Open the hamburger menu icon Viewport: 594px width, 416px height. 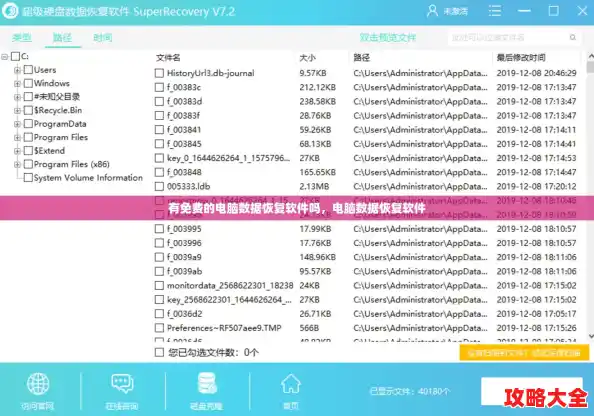click(x=495, y=11)
